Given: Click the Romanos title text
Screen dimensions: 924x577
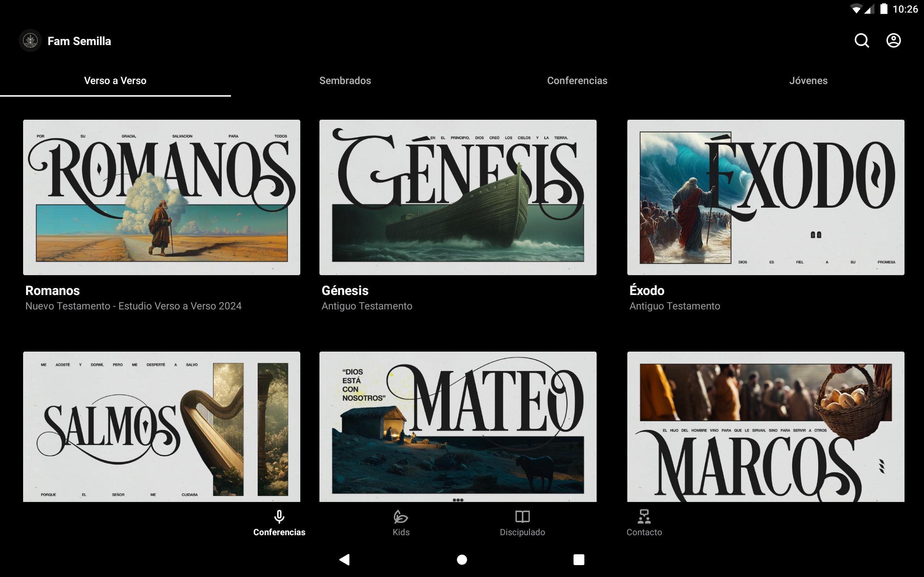Looking at the screenshot, I should 53,291.
